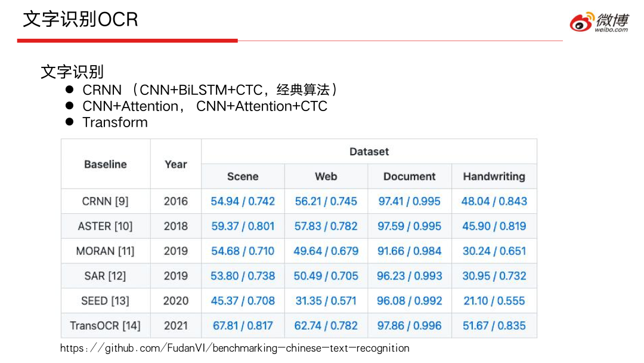The width and height of the screenshot is (644, 363).
Task: Expand the Dataset header column
Action: (369, 152)
